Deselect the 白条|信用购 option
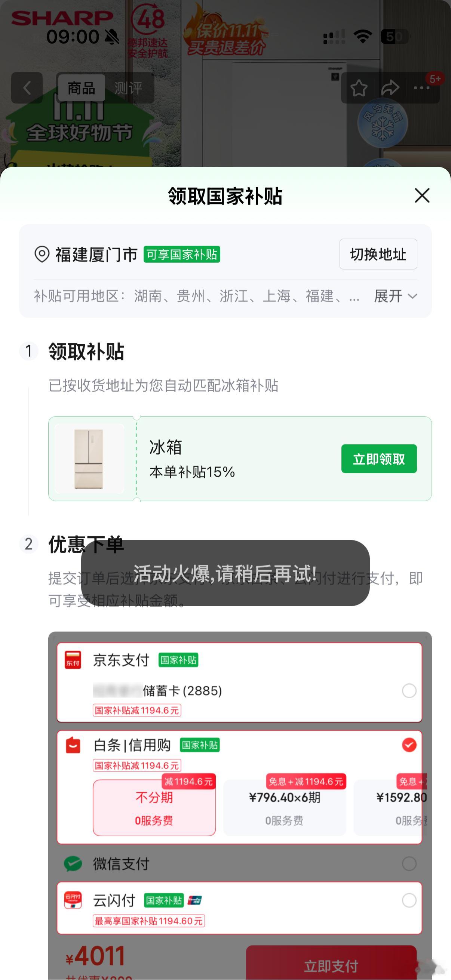 point(409,745)
